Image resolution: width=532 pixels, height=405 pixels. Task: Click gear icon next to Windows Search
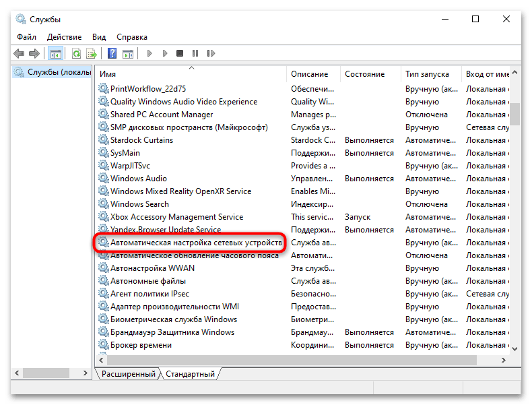[x=103, y=204]
